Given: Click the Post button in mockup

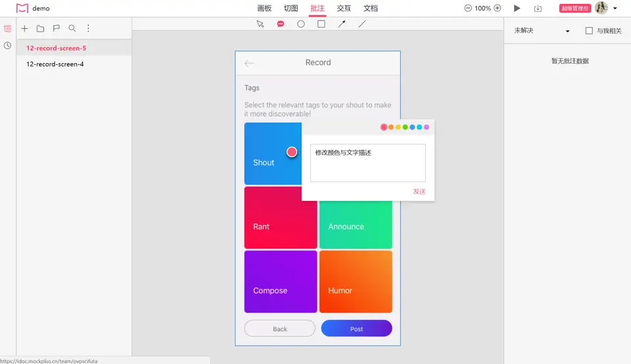Looking at the screenshot, I should coord(356,329).
